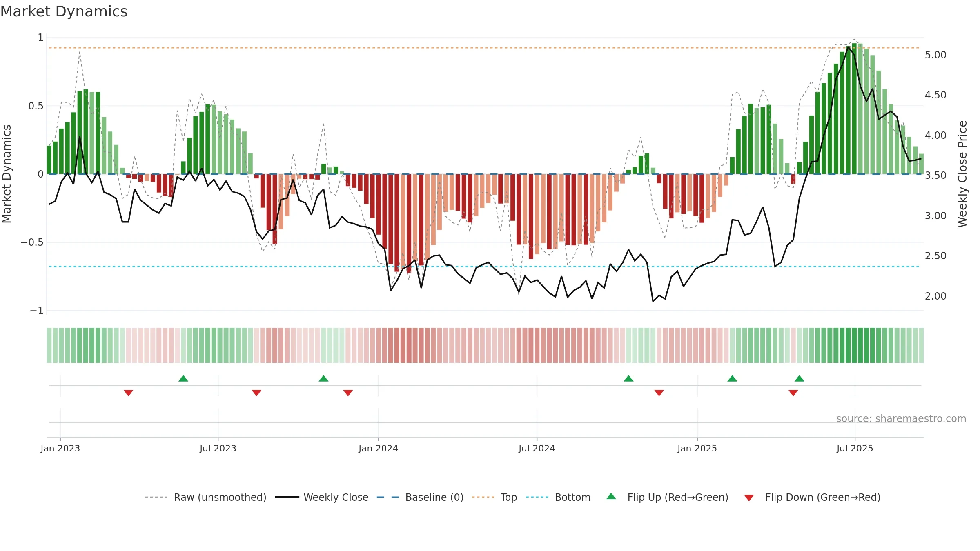
Task: Click the 3.00 price axis label
Action: click(935, 216)
